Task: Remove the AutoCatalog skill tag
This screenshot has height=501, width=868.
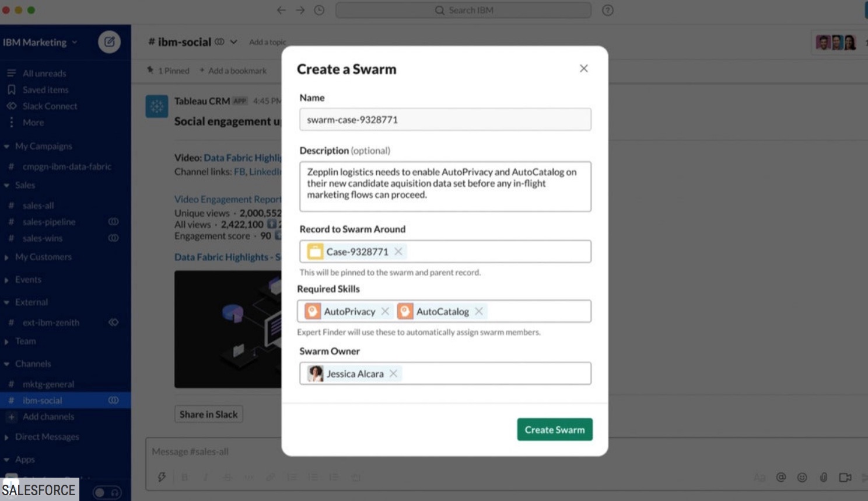Action: tap(479, 311)
